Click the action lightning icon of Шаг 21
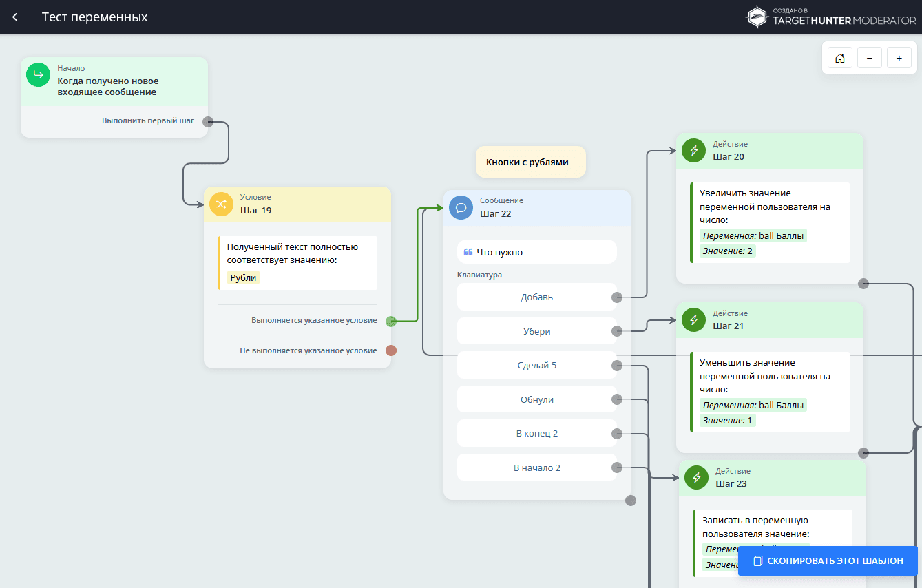 coord(693,320)
